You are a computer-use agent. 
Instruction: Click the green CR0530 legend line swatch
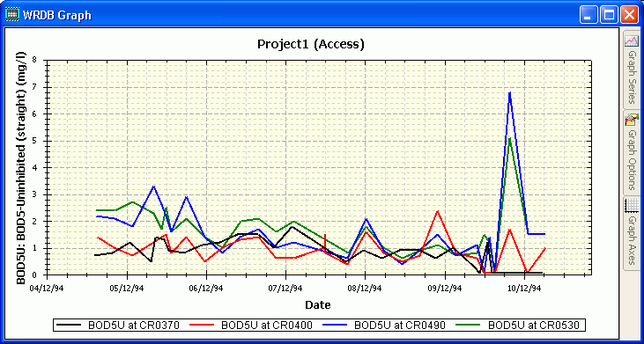469,326
